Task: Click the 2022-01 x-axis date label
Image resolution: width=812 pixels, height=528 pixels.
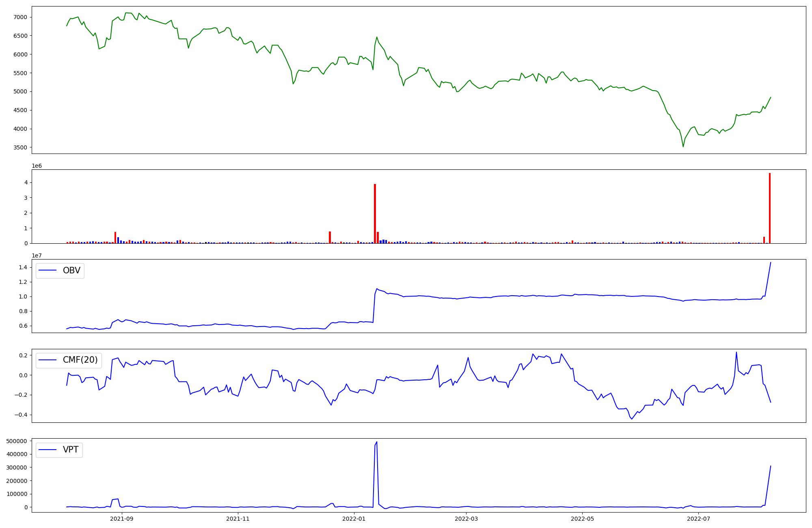Action: [x=354, y=519]
